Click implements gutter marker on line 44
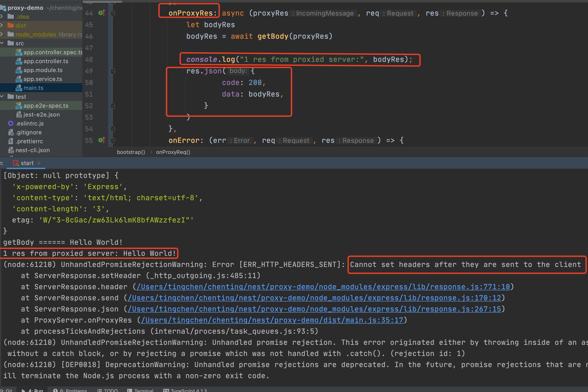 click(x=102, y=13)
